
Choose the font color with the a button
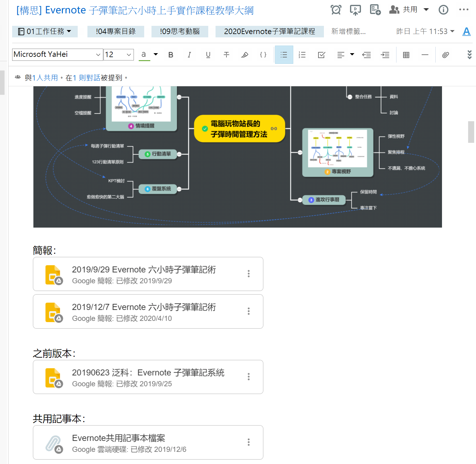(144, 55)
